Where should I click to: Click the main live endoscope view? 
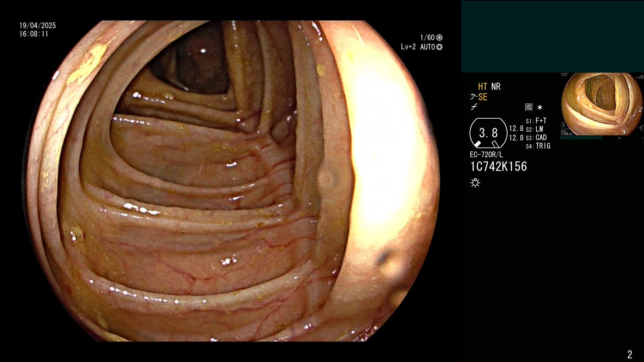(231, 181)
